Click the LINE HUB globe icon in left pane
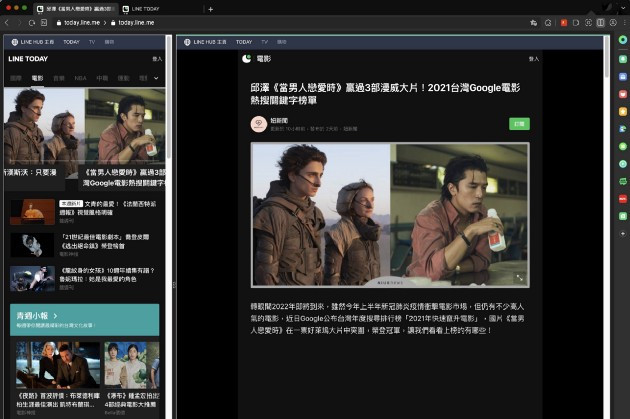Viewport: 630px width, 419px height. pyautogui.click(x=14, y=42)
